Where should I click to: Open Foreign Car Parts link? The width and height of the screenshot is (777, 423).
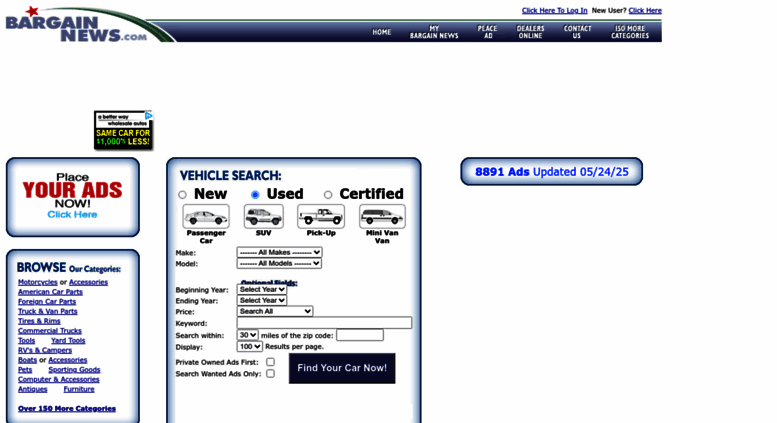(47, 302)
